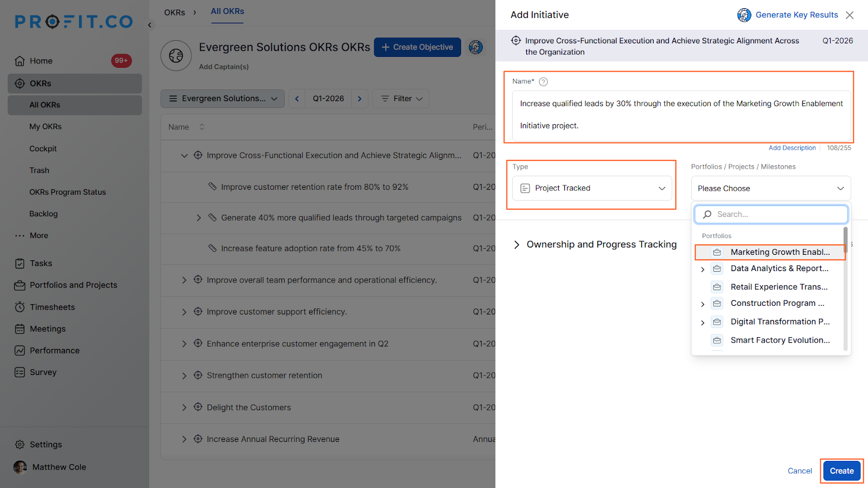The width and height of the screenshot is (868, 488).
Task: Open the Type dropdown showing Project Tracked
Action: [x=592, y=188]
